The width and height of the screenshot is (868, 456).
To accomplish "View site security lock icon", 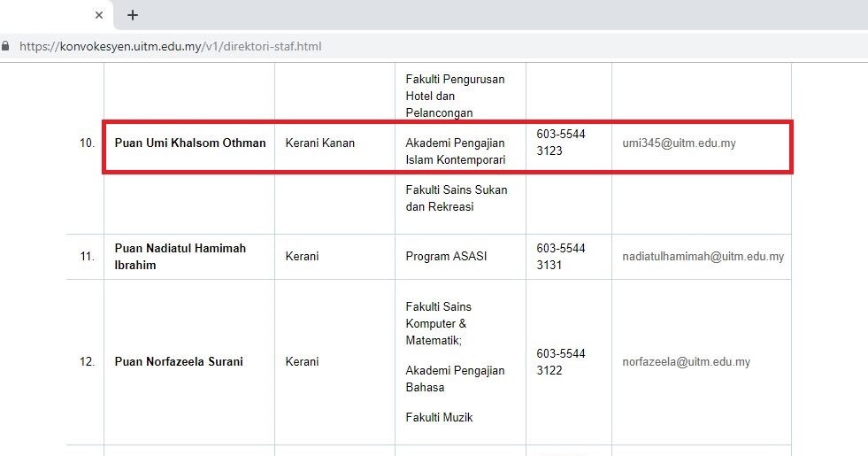I will click(5, 46).
